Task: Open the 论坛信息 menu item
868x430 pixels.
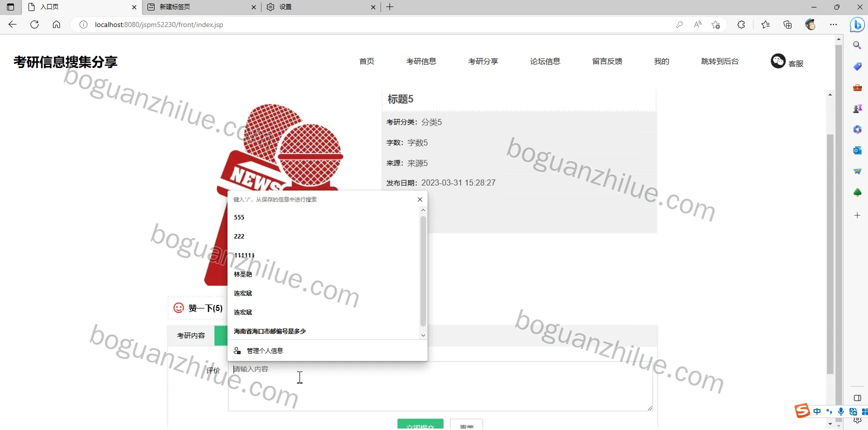Action: pyautogui.click(x=545, y=61)
